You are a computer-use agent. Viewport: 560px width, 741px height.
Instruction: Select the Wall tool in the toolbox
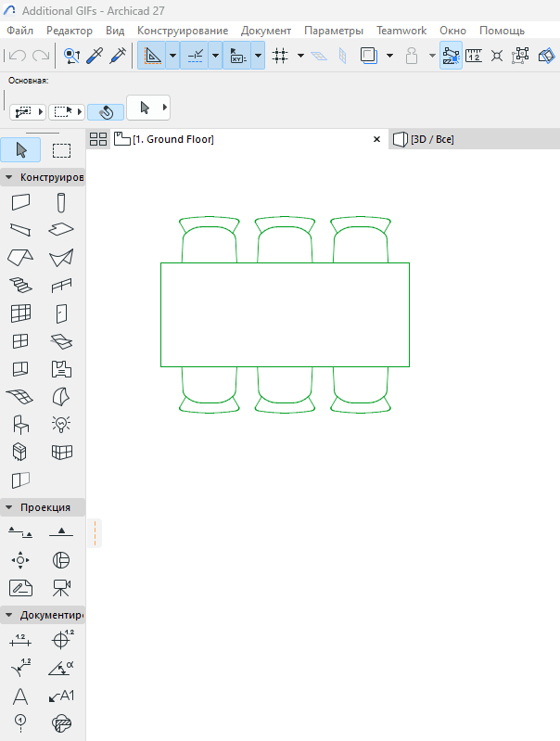[x=20, y=202]
